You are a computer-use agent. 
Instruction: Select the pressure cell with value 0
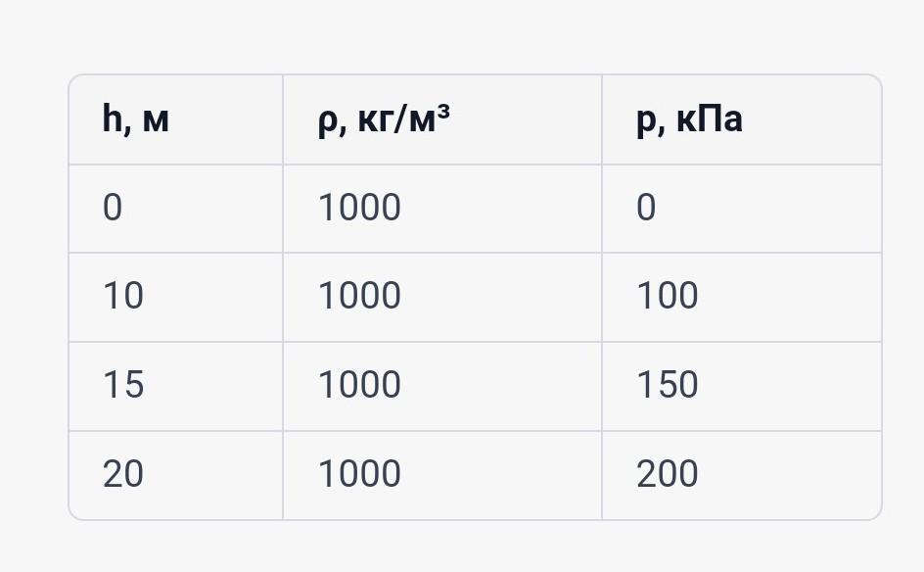click(741, 209)
